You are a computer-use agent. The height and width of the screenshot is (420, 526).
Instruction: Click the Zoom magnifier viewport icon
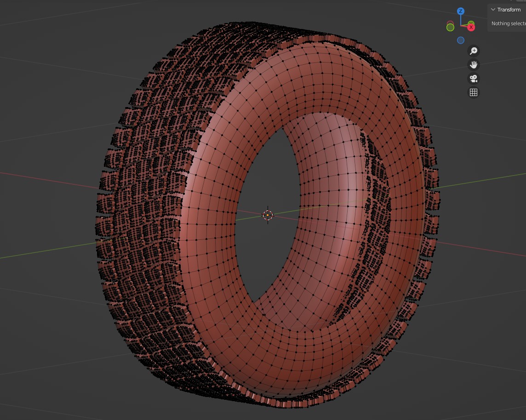pos(473,51)
